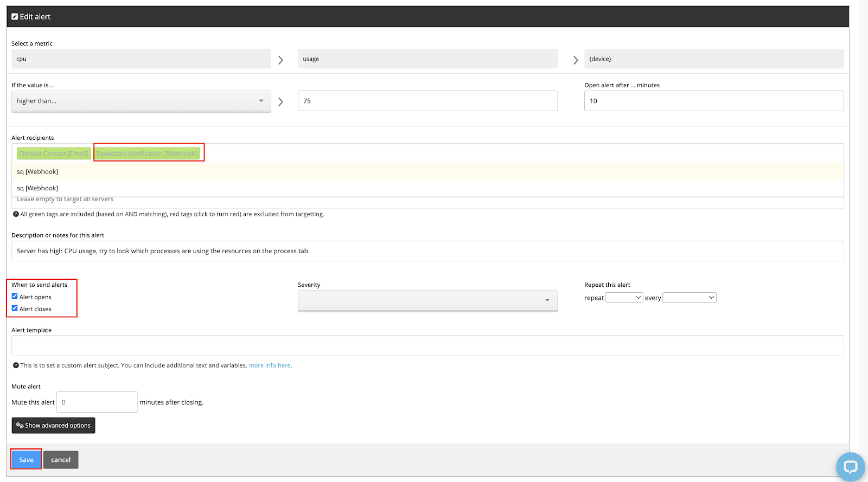Select the second sq [Webhook] suggestion
Viewport: 868px width, 482px height.
[x=427, y=188]
